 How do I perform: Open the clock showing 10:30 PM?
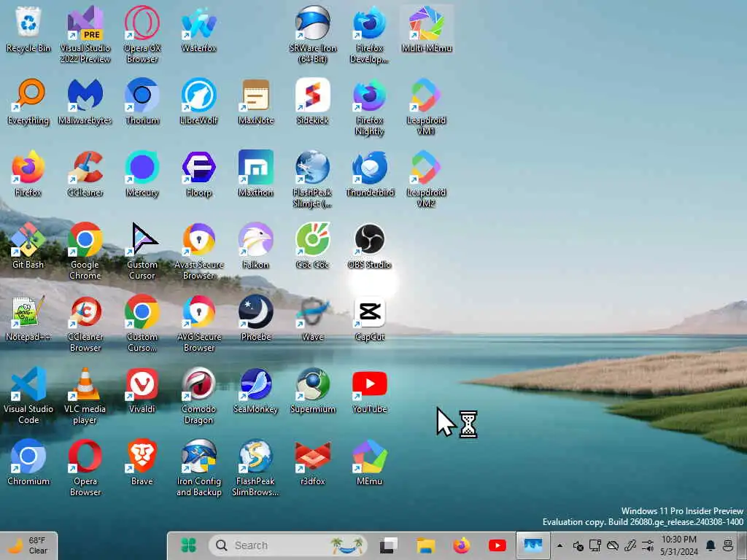[x=679, y=545]
